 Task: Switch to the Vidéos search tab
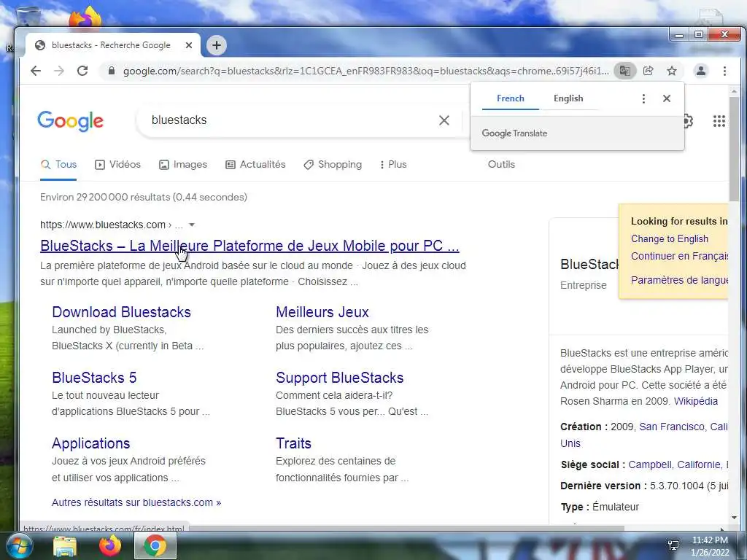coord(117,165)
